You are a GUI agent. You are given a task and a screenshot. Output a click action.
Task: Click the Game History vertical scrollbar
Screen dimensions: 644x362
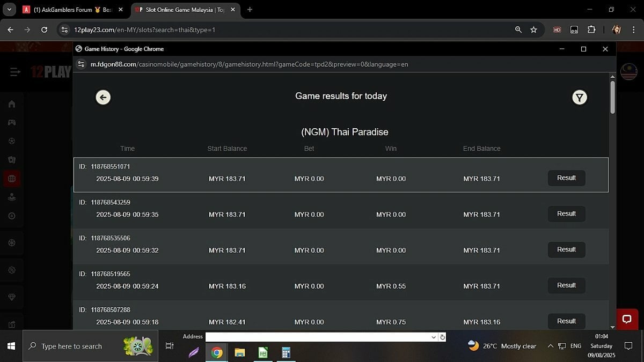pyautogui.click(x=612, y=97)
